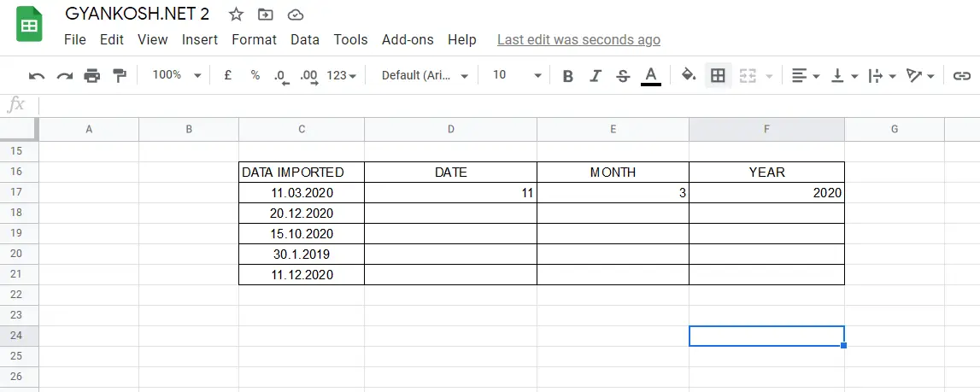
Task: Open the borders grid icon
Action: [x=718, y=76]
